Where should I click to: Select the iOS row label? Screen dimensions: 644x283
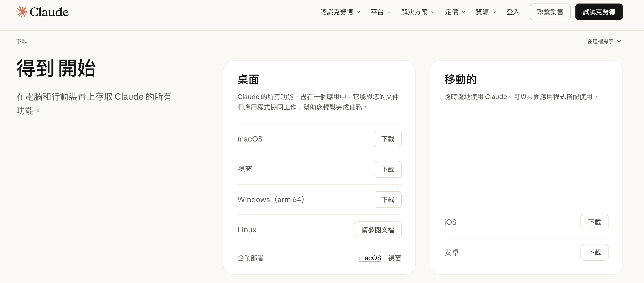[450, 222]
